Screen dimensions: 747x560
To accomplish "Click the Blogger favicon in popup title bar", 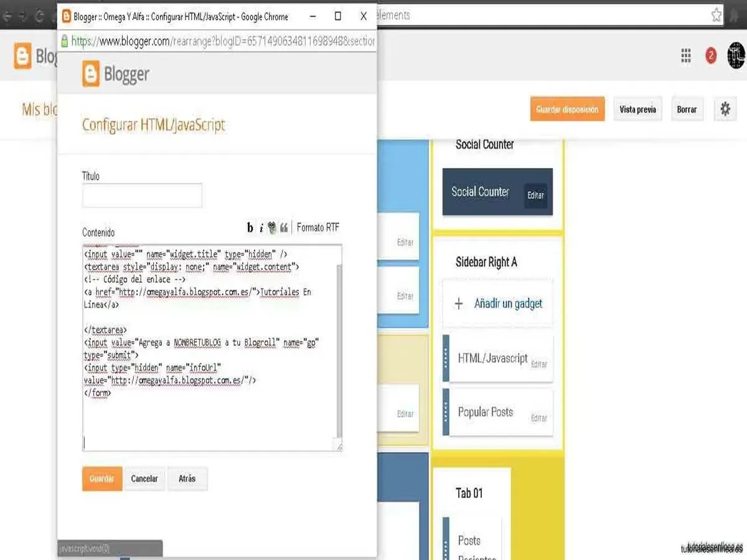I will point(65,17).
